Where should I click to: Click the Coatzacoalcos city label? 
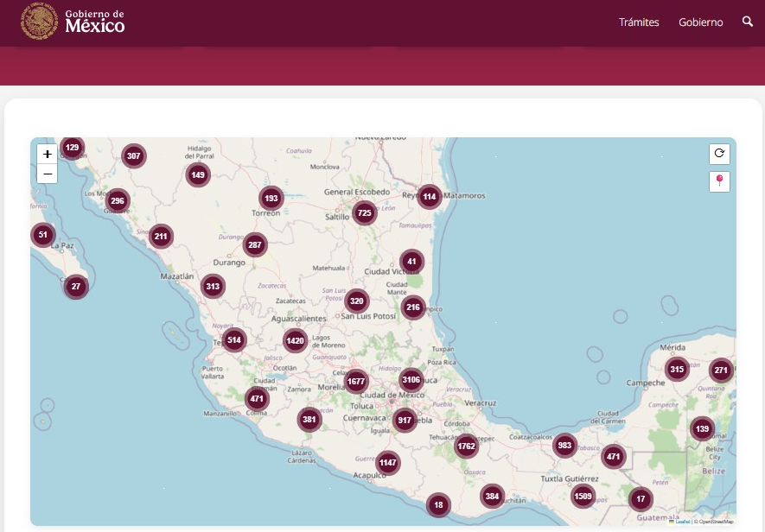point(531,437)
